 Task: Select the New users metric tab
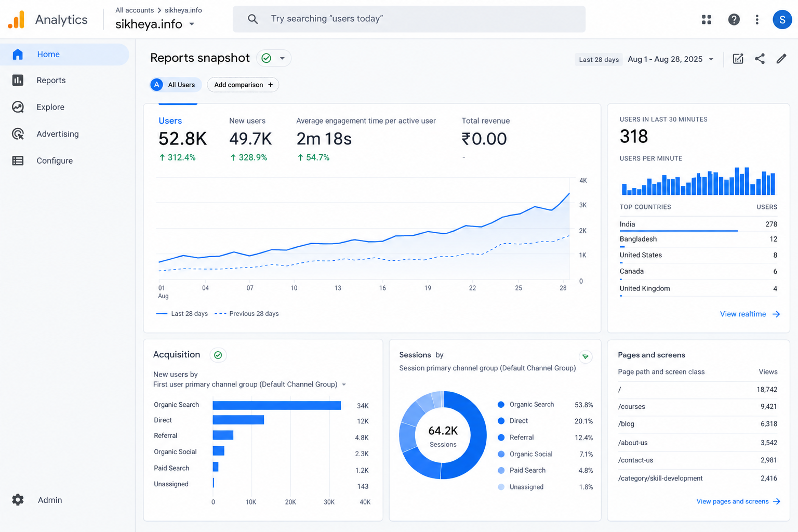point(250,139)
